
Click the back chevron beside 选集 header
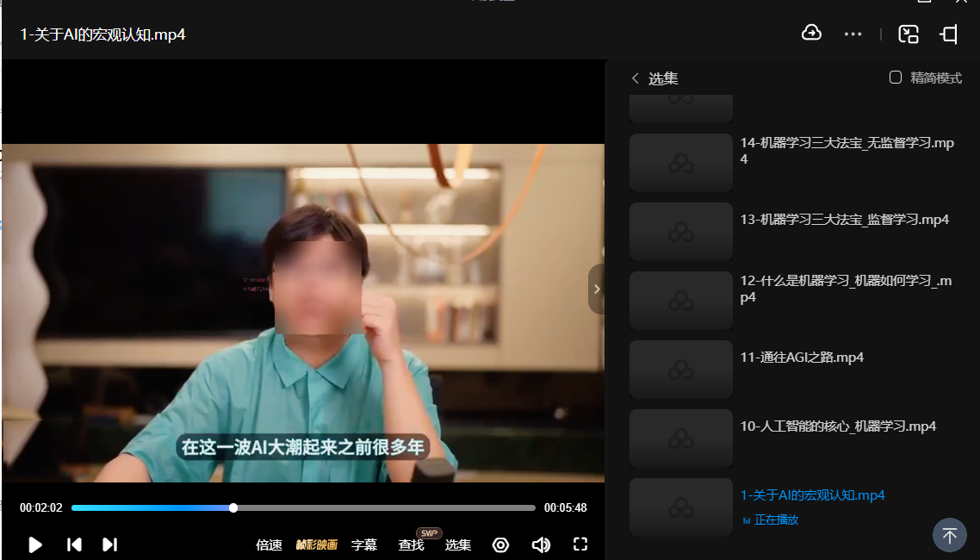point(636,78)
